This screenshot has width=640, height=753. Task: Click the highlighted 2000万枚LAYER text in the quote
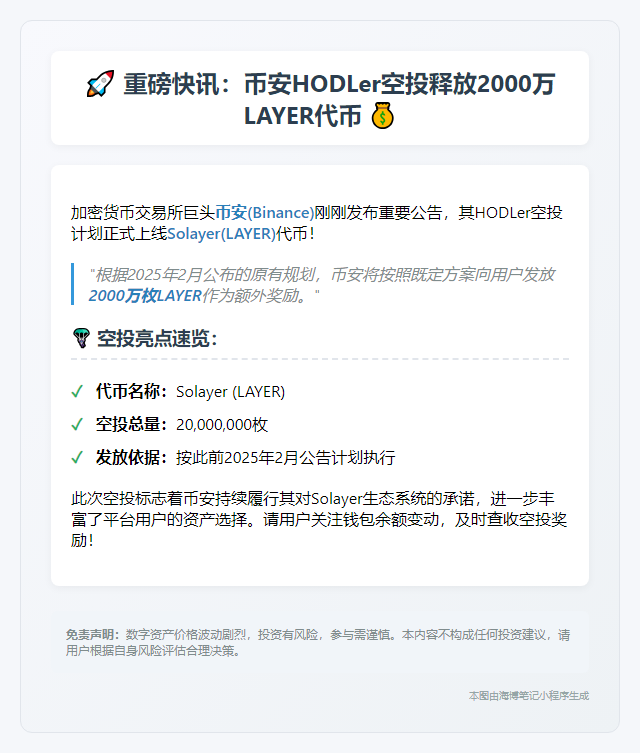[145, 295]
